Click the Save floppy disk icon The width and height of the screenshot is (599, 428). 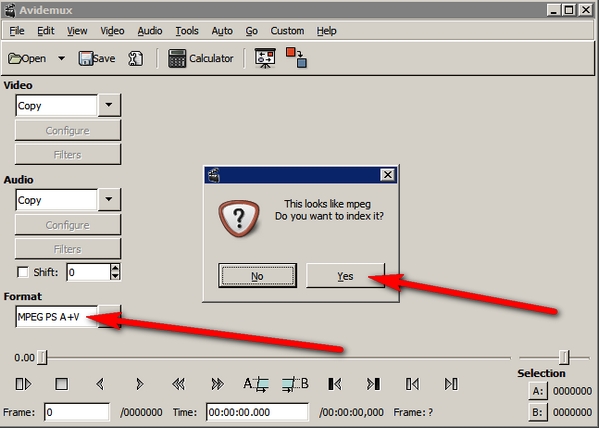(86, 59)
